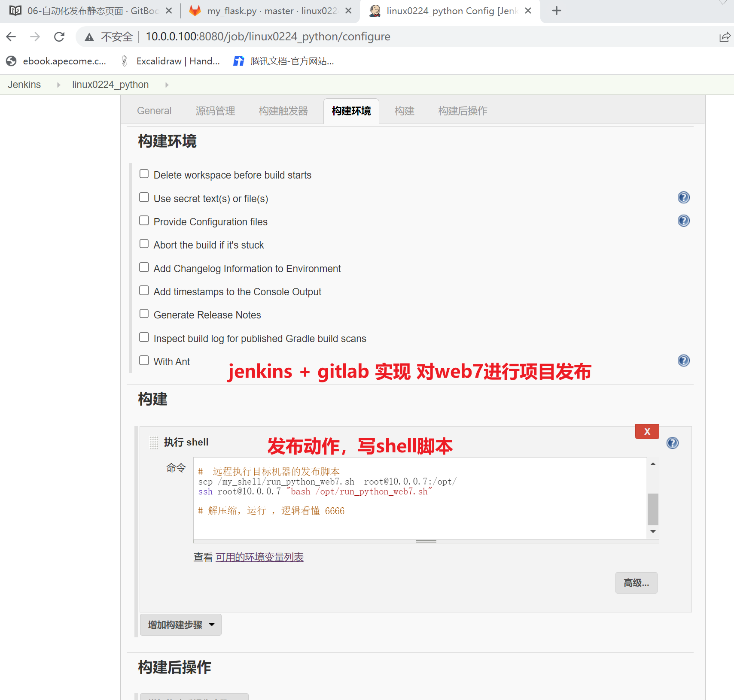This screenshot has height=700, width=734.
Task: Switch to the 构建触发器 tab
Action: click(283, 111)
